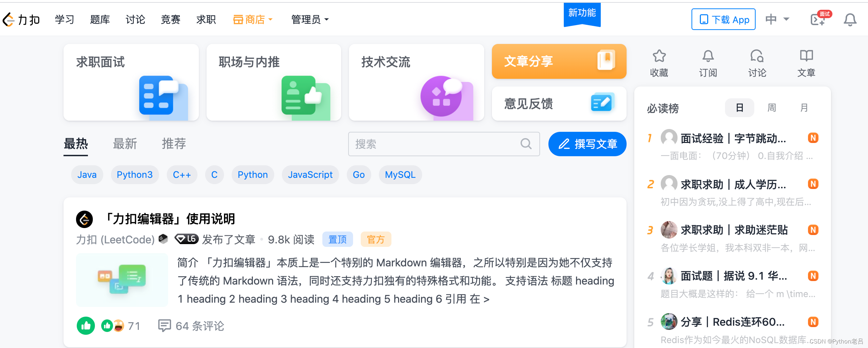Click the 下载 App button
Screen dimensions: 868x348
pyautogui.click(x=724, y=19)
